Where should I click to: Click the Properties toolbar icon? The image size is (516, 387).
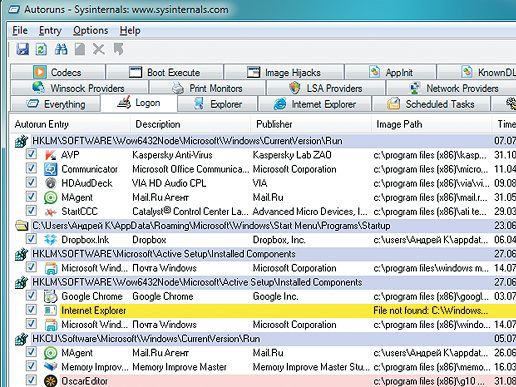(x=80, y=49)
